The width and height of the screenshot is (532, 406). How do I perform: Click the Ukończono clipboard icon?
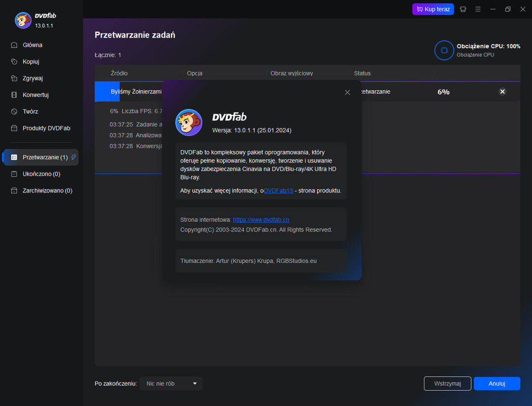click(x=14, y=174)
